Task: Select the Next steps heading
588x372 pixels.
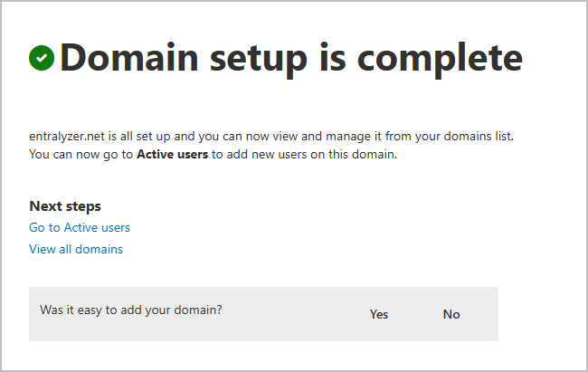Action: click(x=65, y=206)
